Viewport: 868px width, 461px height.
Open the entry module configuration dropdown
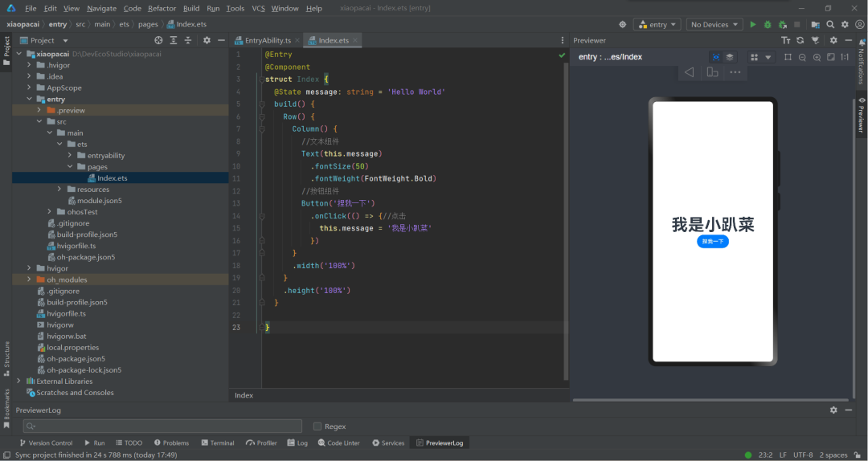(x=657, y=25)
